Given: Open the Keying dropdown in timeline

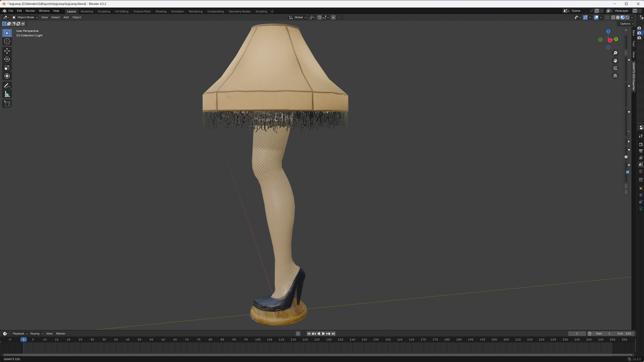Looking at the screenshot, I should [x=36, y=334].
